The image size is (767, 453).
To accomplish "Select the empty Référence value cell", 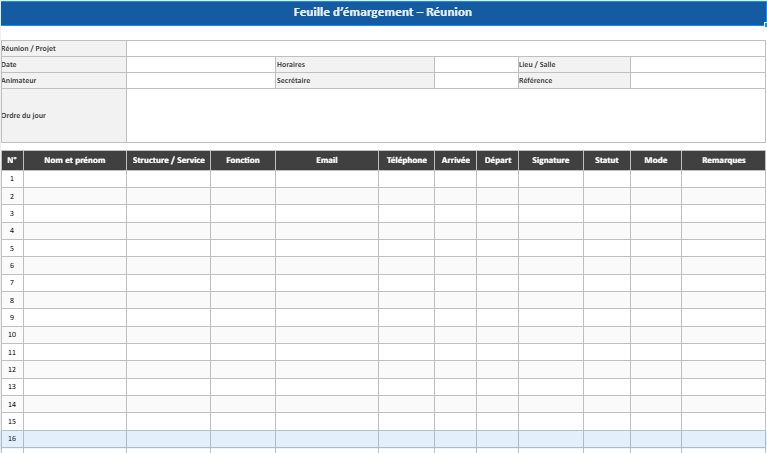I will [x=697, y=80].
